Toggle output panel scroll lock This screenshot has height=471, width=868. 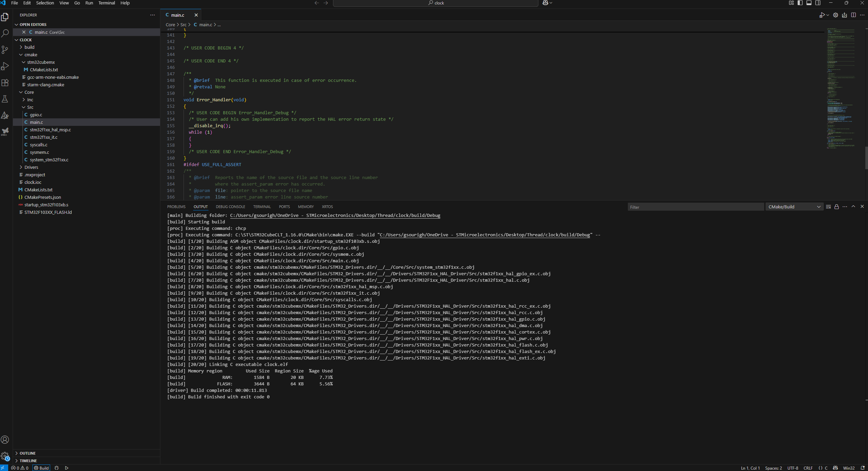click(x=837, y=207)
